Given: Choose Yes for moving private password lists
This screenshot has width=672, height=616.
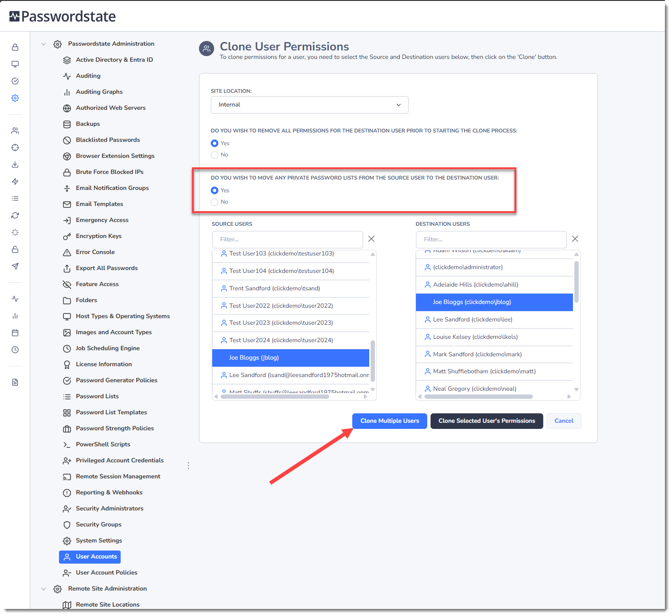Looking at the screenshot, I should [215, 190].
